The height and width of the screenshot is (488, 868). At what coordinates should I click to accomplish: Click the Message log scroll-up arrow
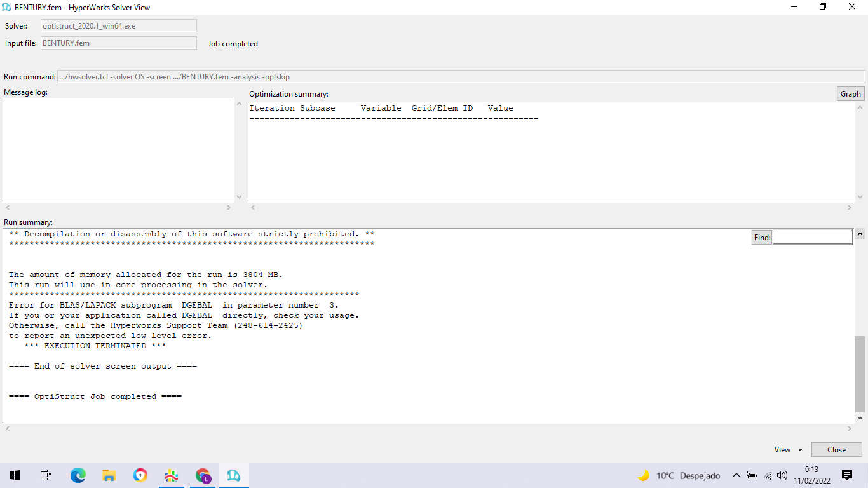tap(239, 104)
